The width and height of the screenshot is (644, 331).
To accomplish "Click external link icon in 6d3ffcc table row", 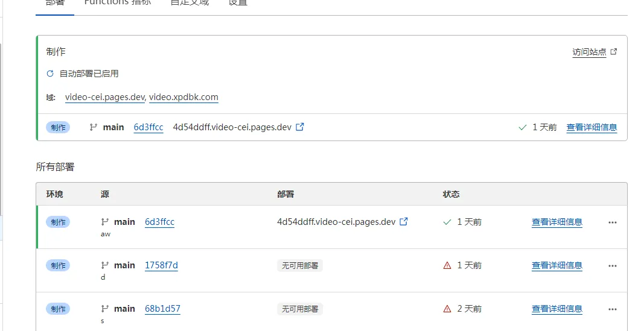I will pyautogui.click(x=404, y=222).
